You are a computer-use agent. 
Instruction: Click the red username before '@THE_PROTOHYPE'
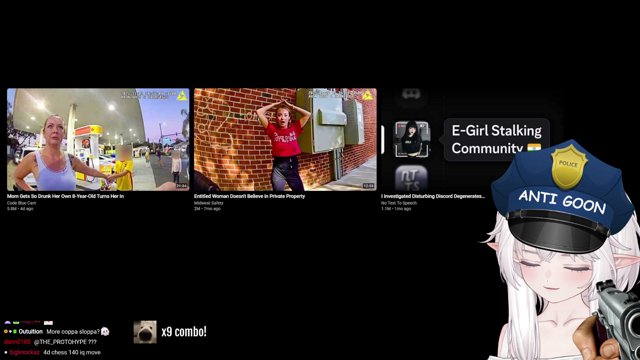point(17,342)
